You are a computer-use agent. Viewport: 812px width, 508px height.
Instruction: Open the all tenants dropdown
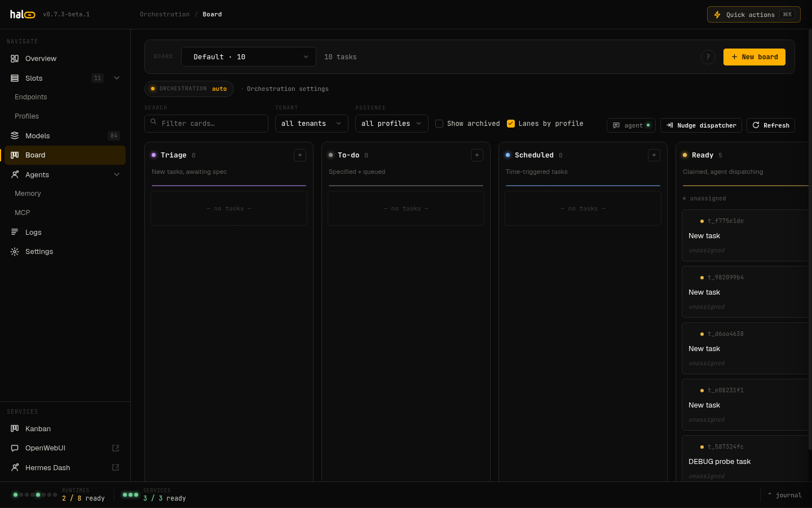312,124
